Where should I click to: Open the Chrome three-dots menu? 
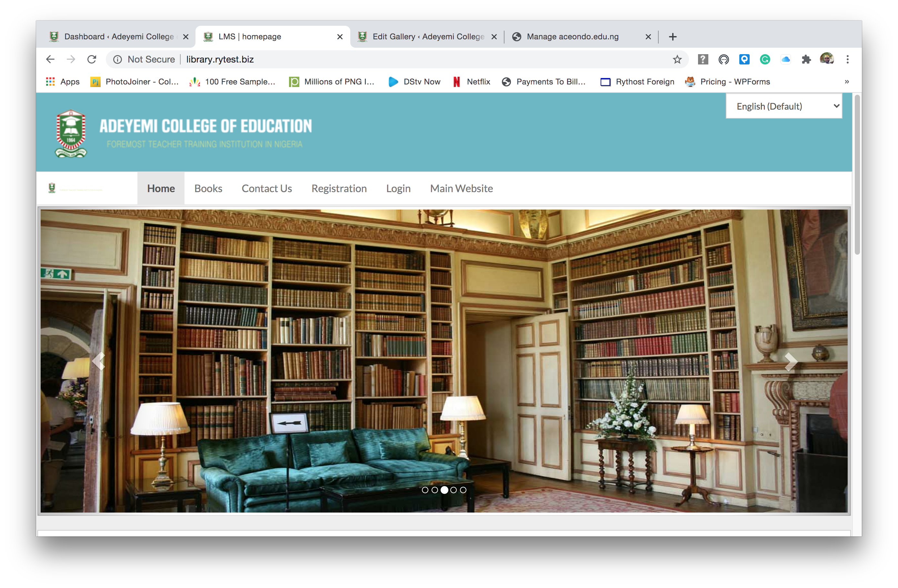pos(847,59)
